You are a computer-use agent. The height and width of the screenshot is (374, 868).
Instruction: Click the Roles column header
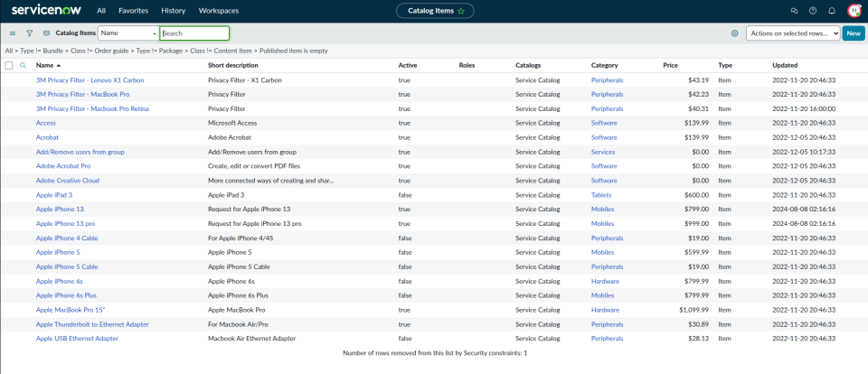[x=467, y=65]
